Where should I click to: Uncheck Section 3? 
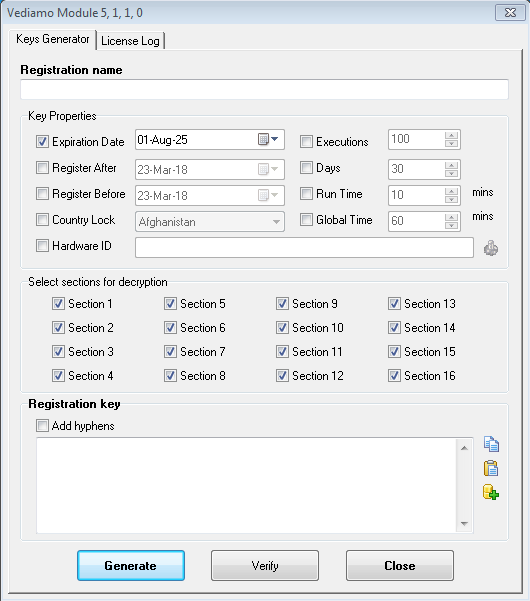[58, 351]
